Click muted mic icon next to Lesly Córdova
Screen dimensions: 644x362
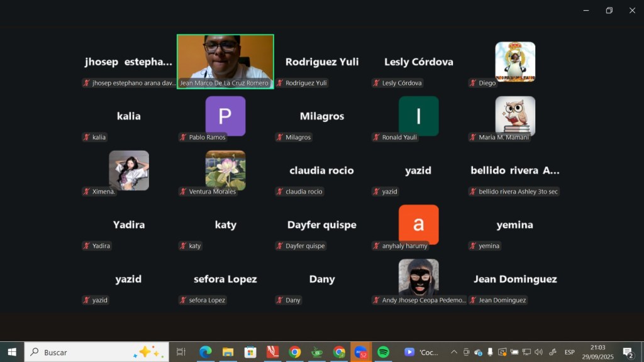point(376,83)
